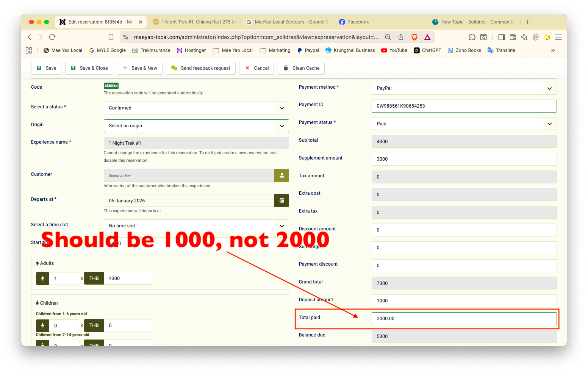The height and width of the screenshot is (374, 588).
Task: Toggle the browser sidebar panel icon
Action: click(501, 37)
